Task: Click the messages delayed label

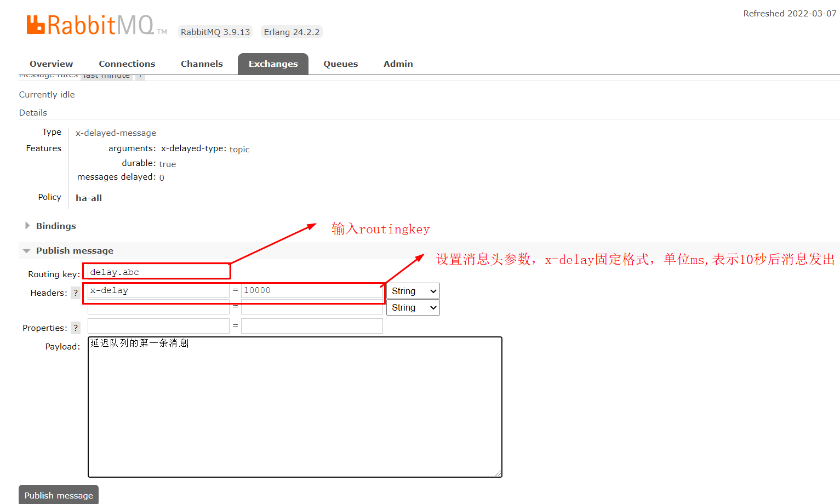Action: pyautogui.click(x=117, y=177)
